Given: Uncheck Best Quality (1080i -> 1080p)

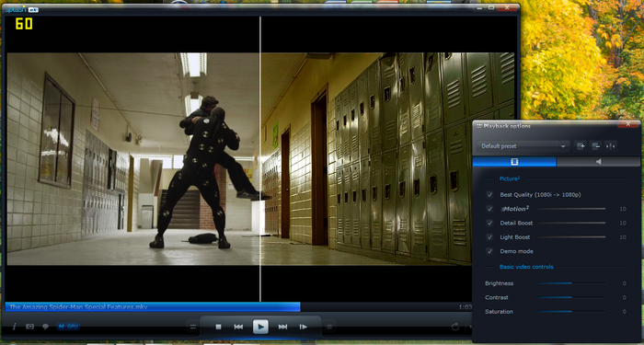Looking at the screenshot, I should [x=489, y=195].
